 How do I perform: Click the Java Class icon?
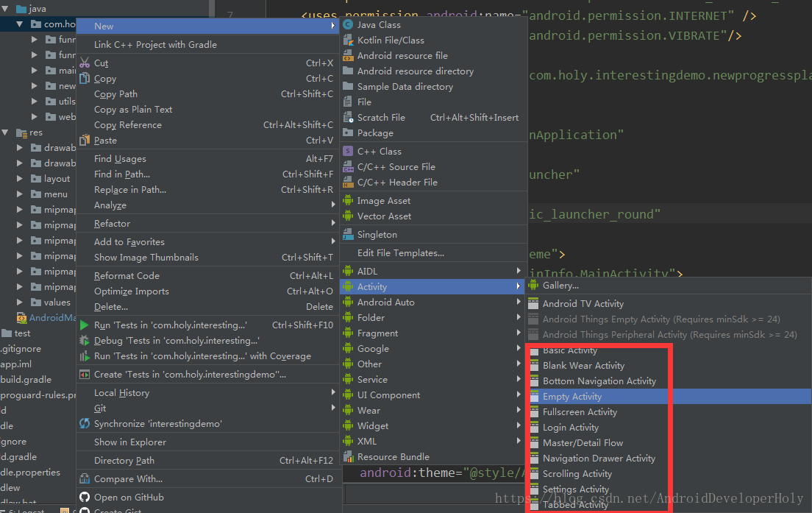pos(348,24)
